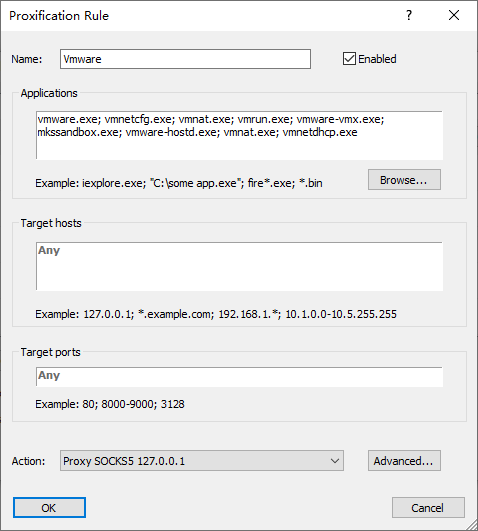Open the Advanced... settings
The width and height of the screenshot is (478, 531).
[x=404, y=461]
